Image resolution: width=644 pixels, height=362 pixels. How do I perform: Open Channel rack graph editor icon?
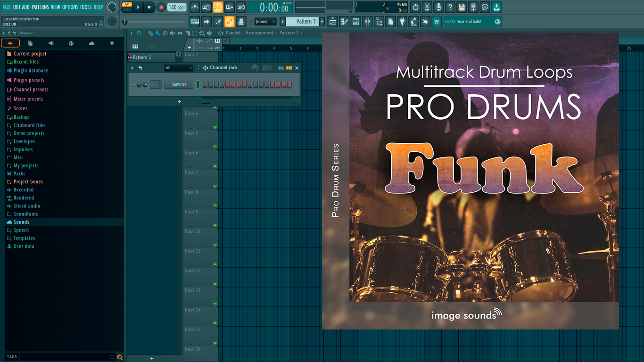tap(281, 68)
